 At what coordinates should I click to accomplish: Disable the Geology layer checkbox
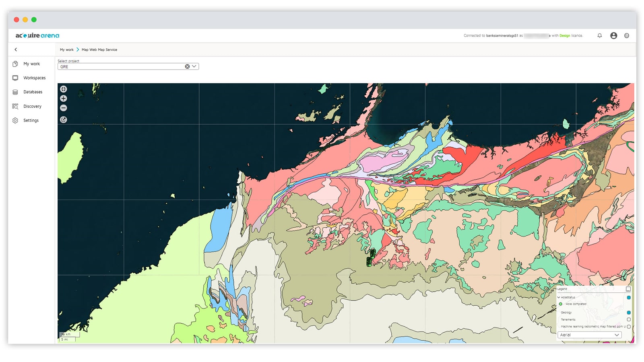pyautogui.click(x=629, y=313)
